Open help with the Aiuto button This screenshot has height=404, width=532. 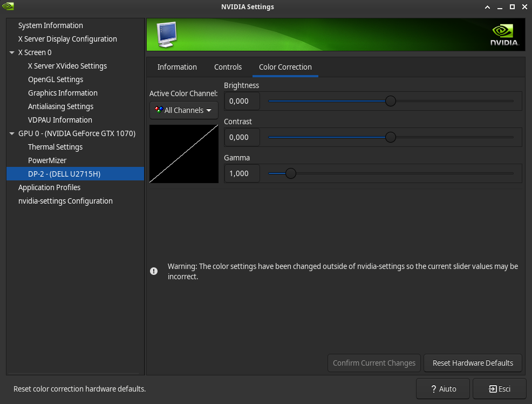(443, 389)
